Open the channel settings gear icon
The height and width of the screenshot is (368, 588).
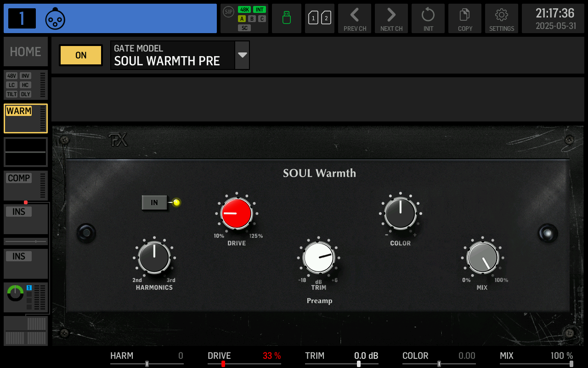502,18
